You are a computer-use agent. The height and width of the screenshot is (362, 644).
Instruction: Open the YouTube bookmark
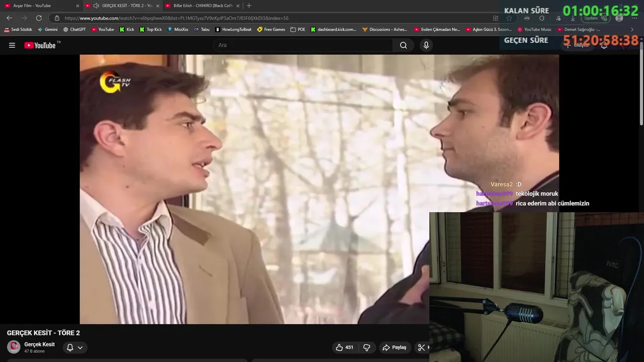[103, 30]
